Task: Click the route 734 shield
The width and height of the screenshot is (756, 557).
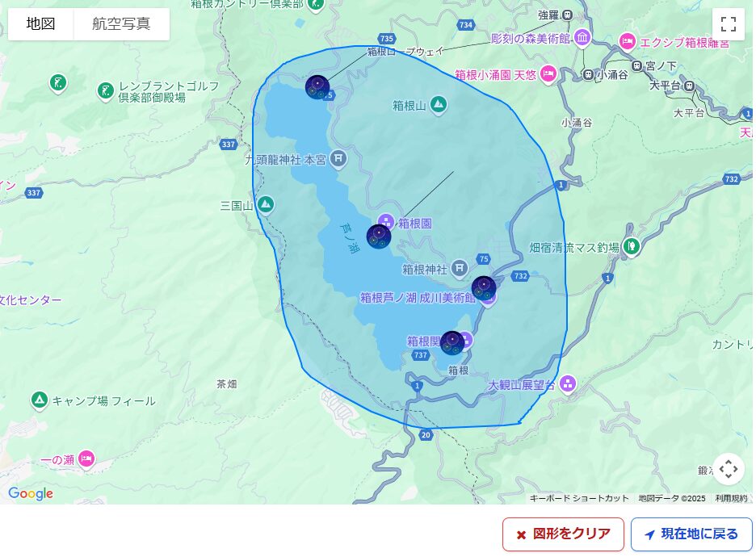Action: (466, 24)
